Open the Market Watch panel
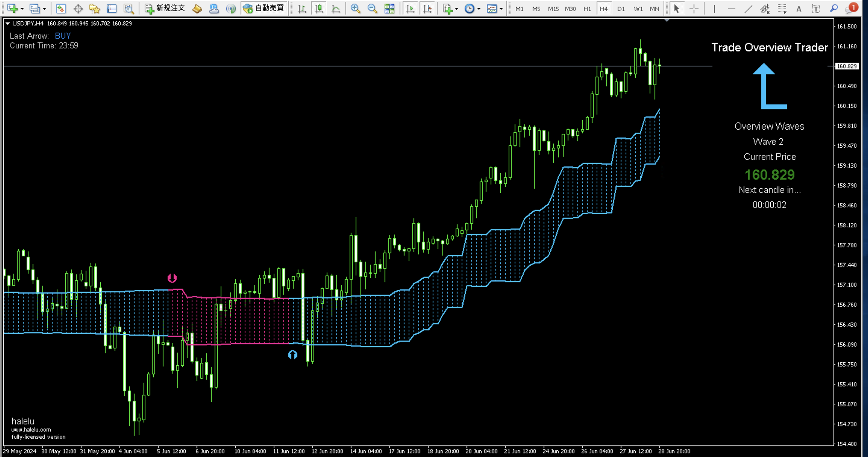The image size is (868, 457). tap(61, 8)
